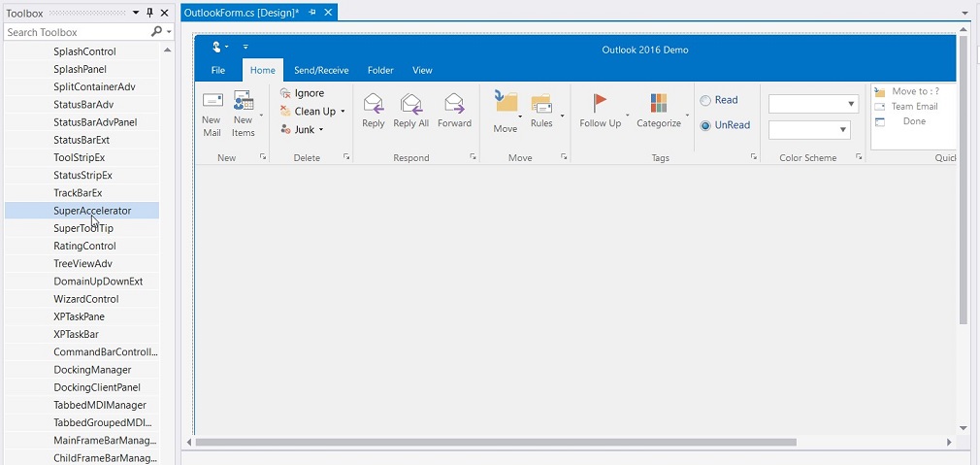Select the OutlookForm.cs [Design] document tab
This screenshot has height=465, width=980.
point(242,13)
